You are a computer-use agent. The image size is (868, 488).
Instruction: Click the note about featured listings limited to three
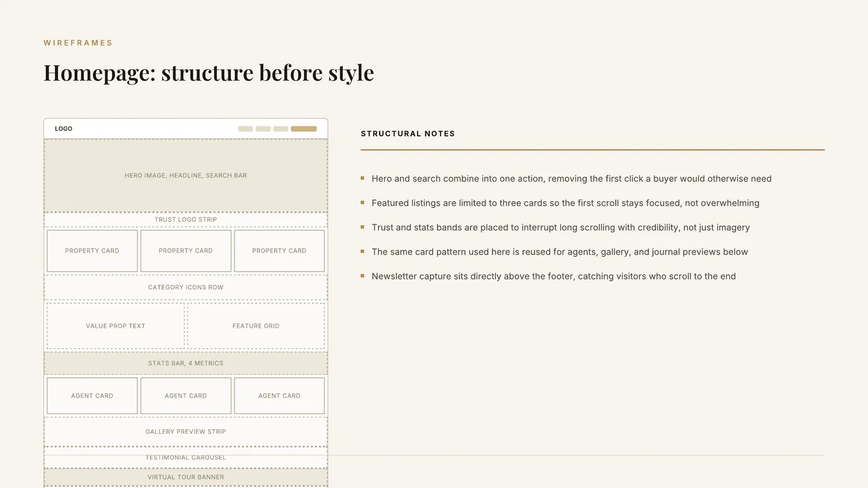coord(565,203)
